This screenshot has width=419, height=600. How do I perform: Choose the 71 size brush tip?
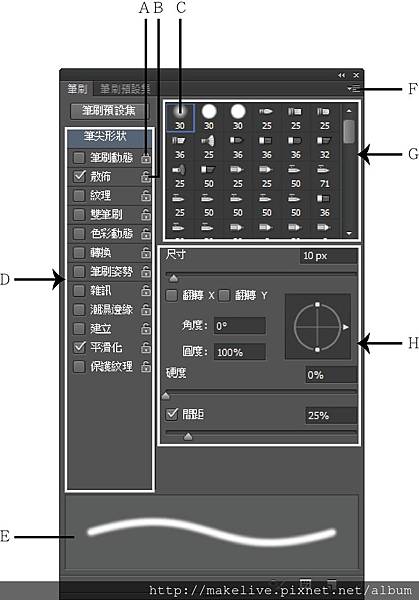coord(324,177)
